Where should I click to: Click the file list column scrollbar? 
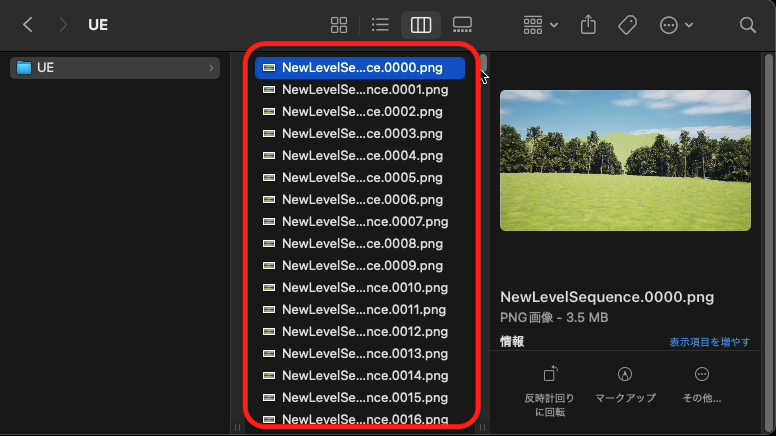484,63
